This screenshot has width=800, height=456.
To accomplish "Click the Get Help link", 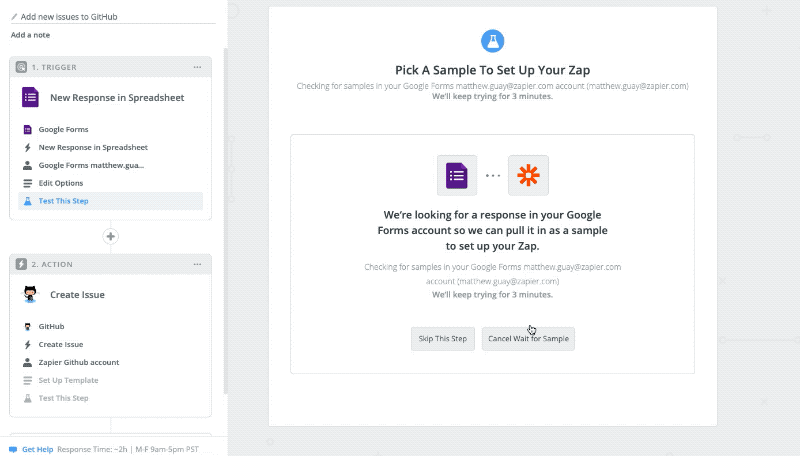I will point(37,449).
